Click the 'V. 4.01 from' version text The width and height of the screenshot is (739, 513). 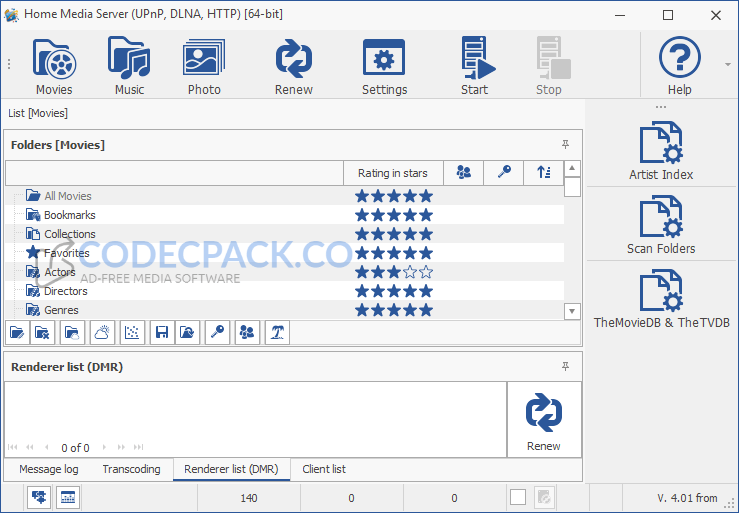tap(687, 498)
